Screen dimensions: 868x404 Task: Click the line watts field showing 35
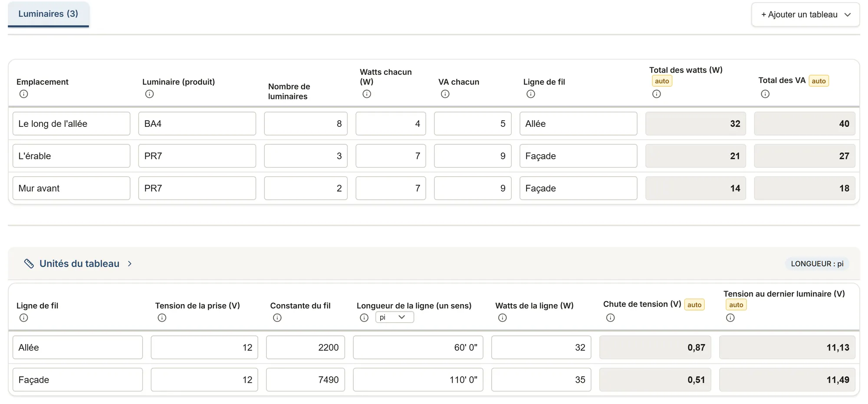tap(541, 380)
